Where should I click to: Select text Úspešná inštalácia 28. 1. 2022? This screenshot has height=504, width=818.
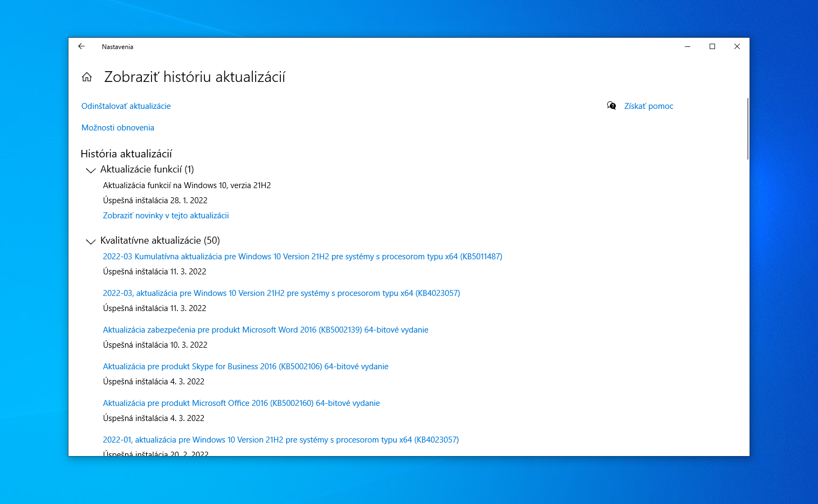coord(155,201)
